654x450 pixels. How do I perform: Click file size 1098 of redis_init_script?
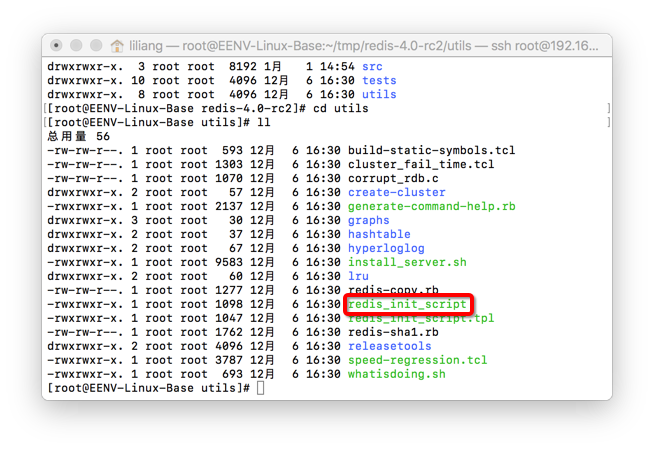(229, 304)
